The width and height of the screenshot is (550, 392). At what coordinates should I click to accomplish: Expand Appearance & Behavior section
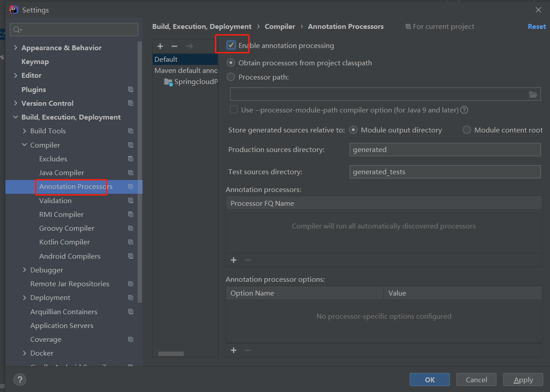pyautogui.click(x=16, y=48)
